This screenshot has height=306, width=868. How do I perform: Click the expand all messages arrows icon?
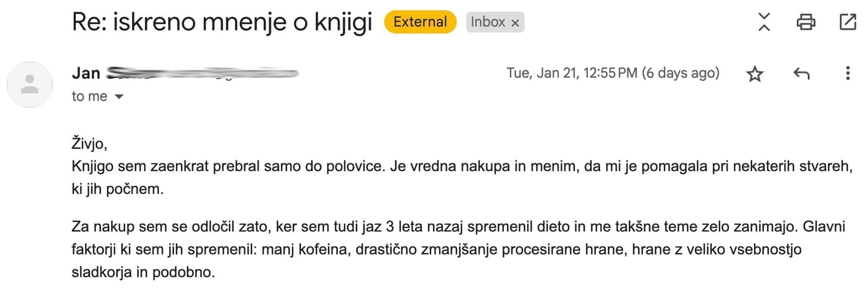coord(764,23)
